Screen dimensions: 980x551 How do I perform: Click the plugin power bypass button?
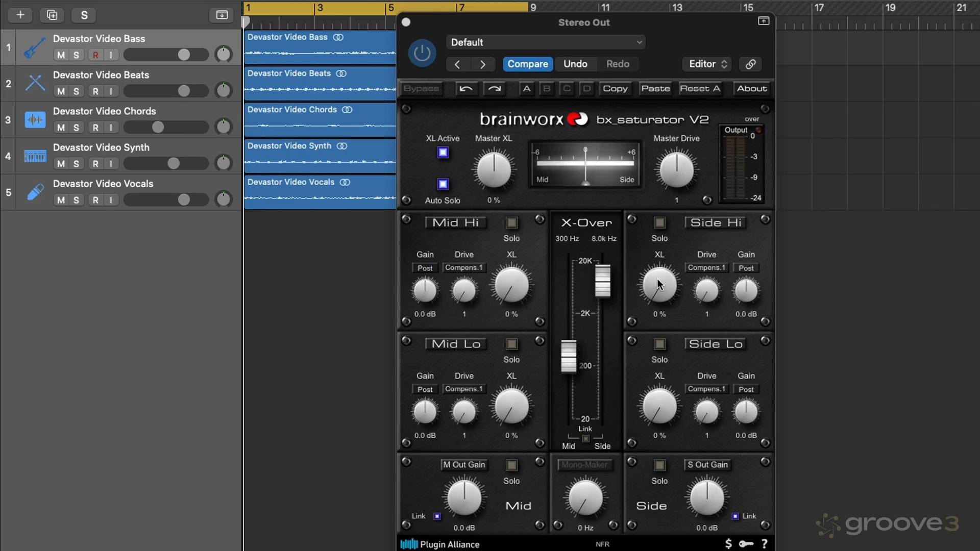click(422, 53)
